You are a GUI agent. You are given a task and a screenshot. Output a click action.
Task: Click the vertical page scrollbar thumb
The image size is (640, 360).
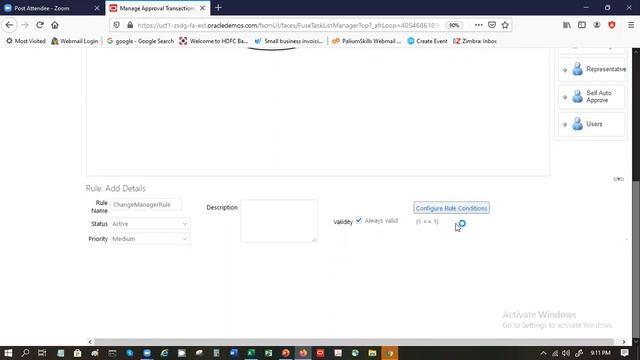636,259
